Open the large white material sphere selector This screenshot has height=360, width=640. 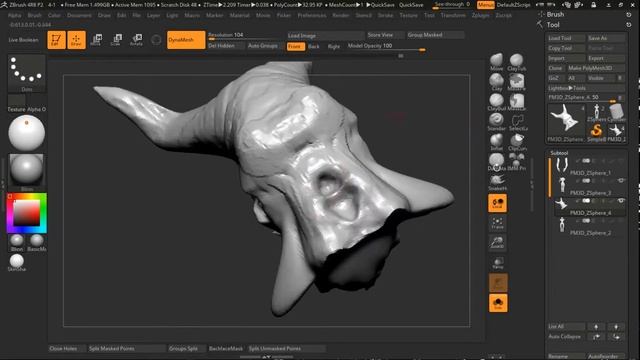coord(27,133)
